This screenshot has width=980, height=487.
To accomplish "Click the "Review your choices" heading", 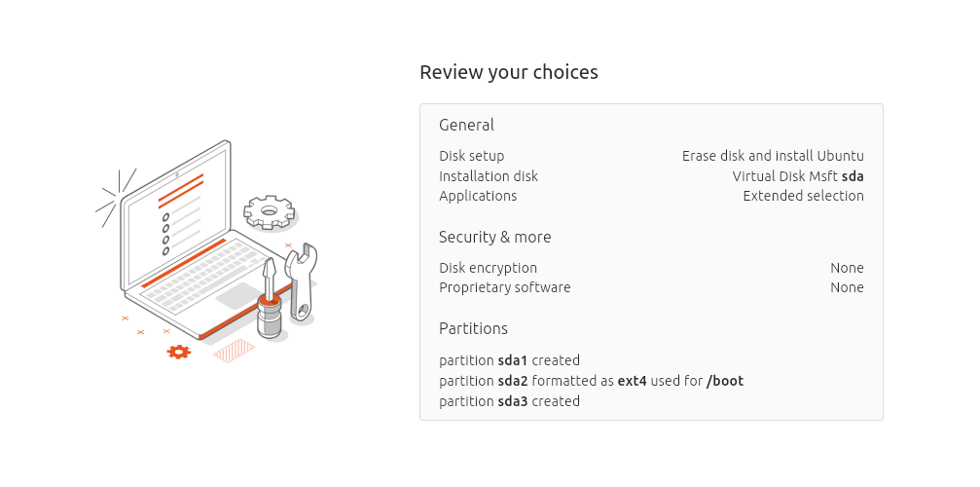I will 508,72.
